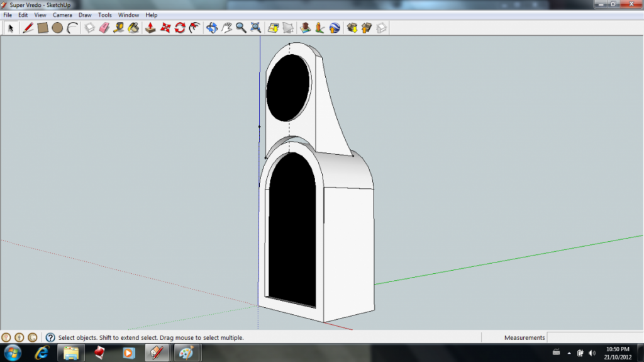
Task: Select the Tape Measure tool
Action: (x=119, y=28)
